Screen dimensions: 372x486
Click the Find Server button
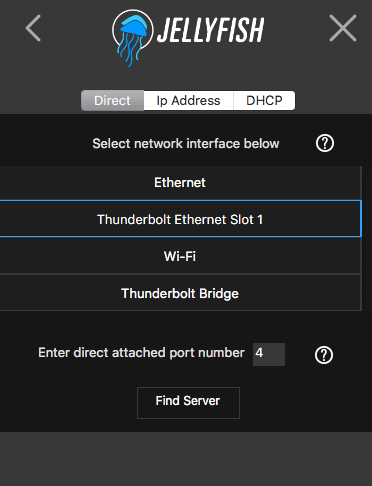pyautogui.click(x=188, y=402)
